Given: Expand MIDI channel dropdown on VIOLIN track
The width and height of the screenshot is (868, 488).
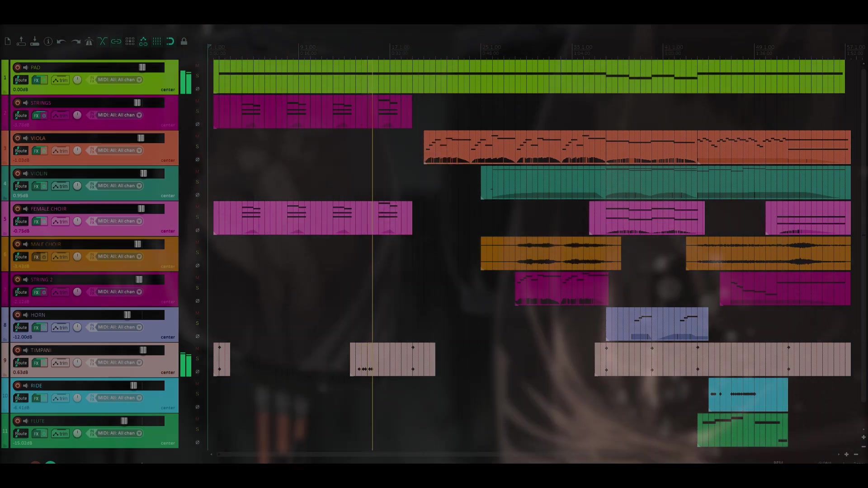Looking at the screenshot, I should (139, 185).
